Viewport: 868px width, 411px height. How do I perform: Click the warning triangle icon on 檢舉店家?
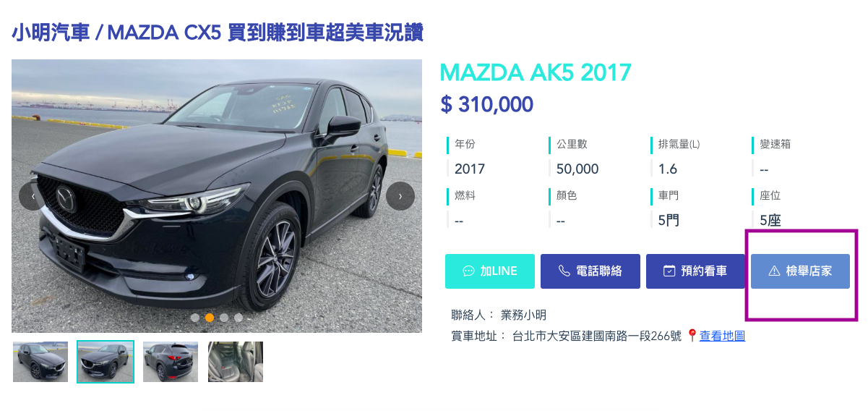click(774, 271)
